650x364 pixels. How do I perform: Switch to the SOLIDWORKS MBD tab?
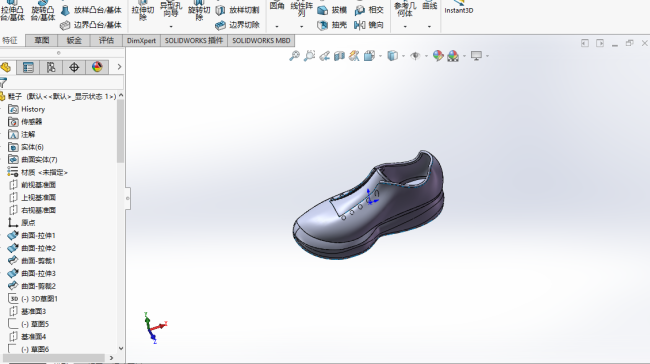pyautogui.click(x=261, y=41)
